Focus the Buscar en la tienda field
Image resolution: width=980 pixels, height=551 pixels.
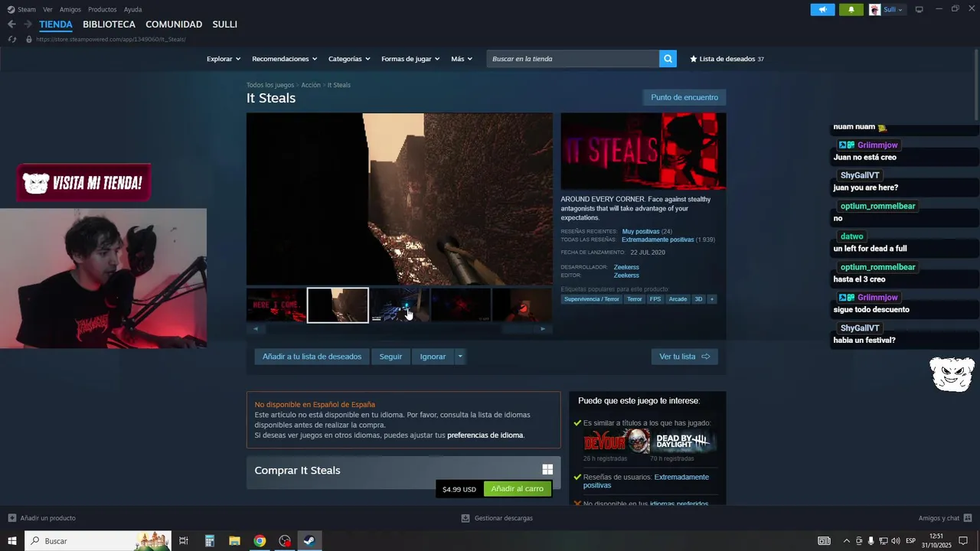click(573, 59)
